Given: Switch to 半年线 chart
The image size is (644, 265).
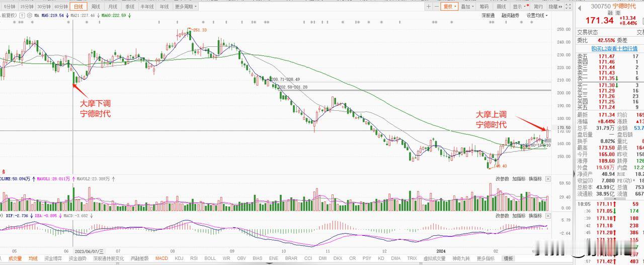Looking at the screenshot, I should click(147, 7).
